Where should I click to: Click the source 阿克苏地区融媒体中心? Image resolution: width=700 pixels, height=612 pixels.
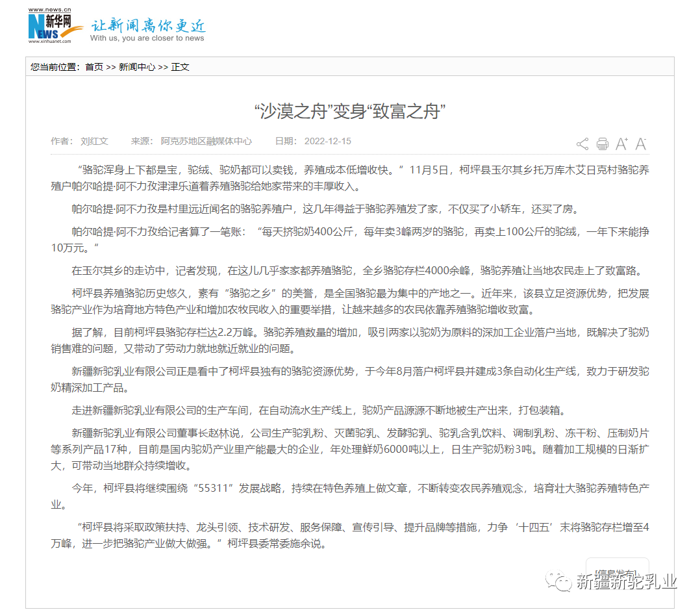click(x=206, y=141)
